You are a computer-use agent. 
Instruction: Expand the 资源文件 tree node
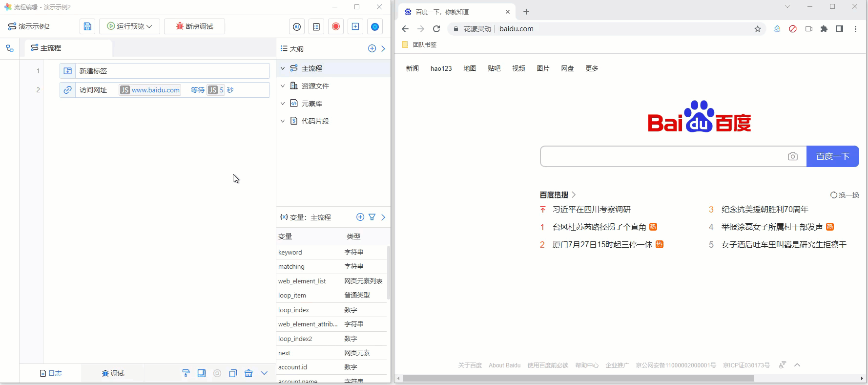[x=283, y=86]
